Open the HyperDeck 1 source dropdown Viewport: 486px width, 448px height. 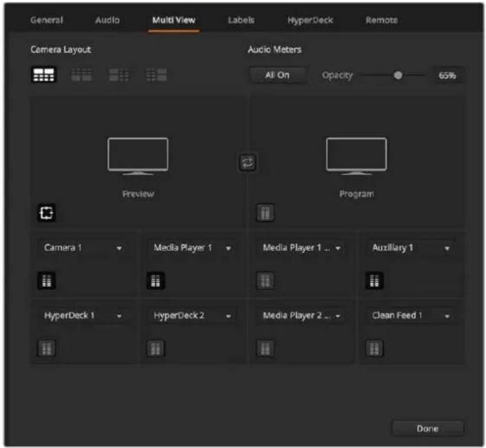coord(83,316)
